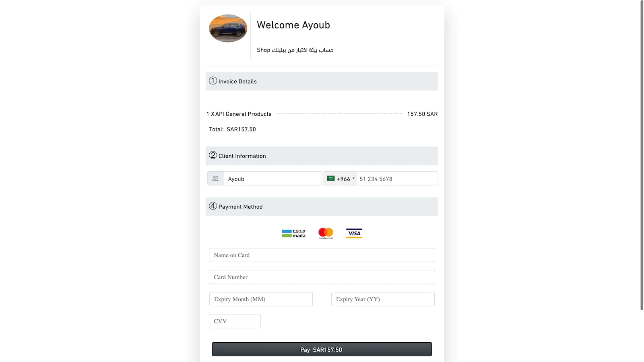Click the circled number 1 icon
Image resolution: width=644 pixels, height=362 pixels.
(x=213, y=81)
